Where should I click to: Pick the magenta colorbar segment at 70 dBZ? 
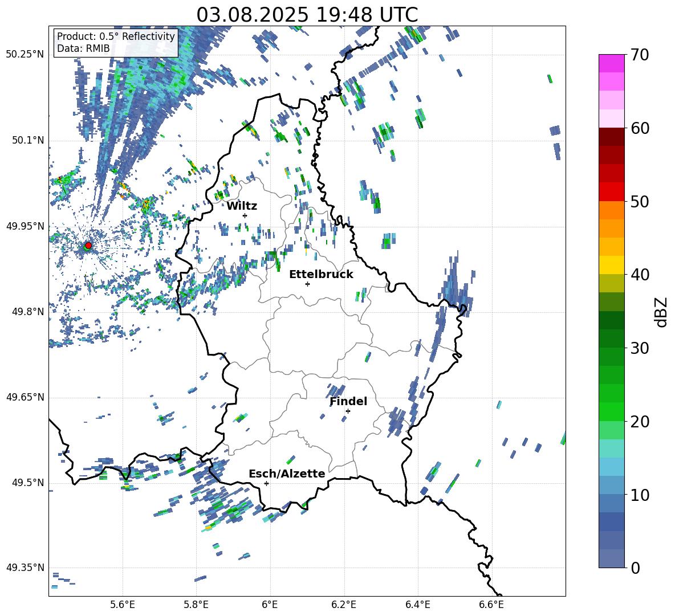[x=611, y=63]
